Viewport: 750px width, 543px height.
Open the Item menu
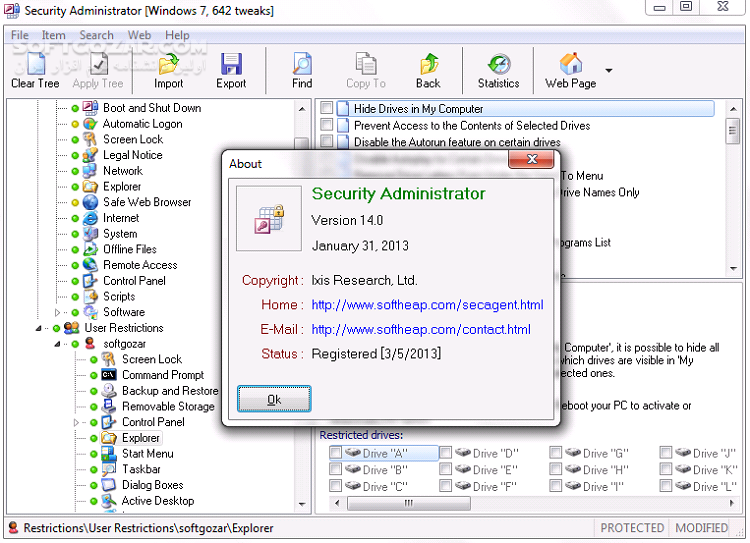53,35
